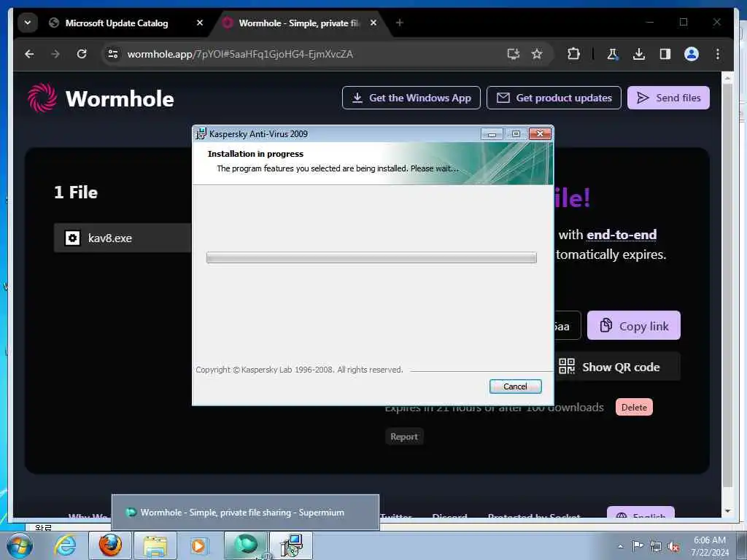747x560 pixels.
Task: Click the Kaspersky installer title bar icon
Action: 201,134
